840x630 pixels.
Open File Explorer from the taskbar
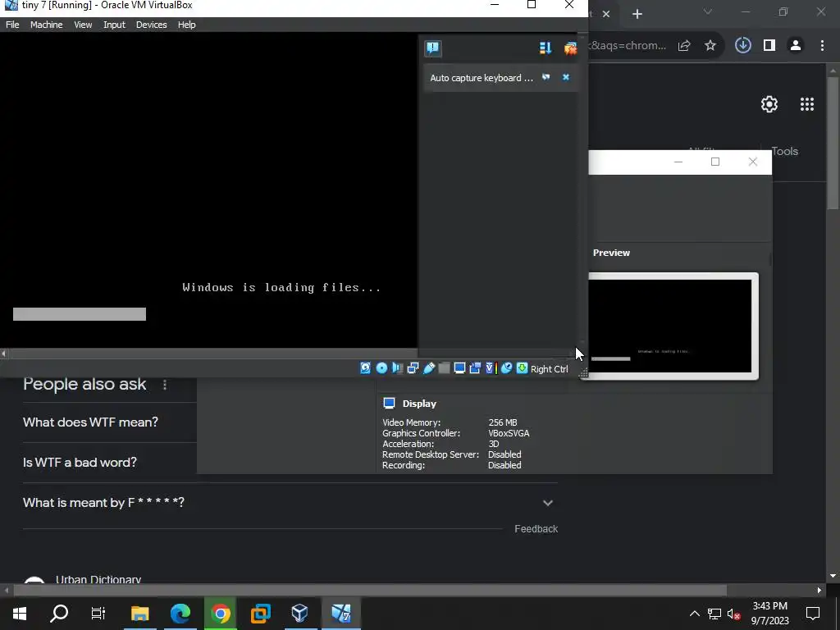pos(139,613)
